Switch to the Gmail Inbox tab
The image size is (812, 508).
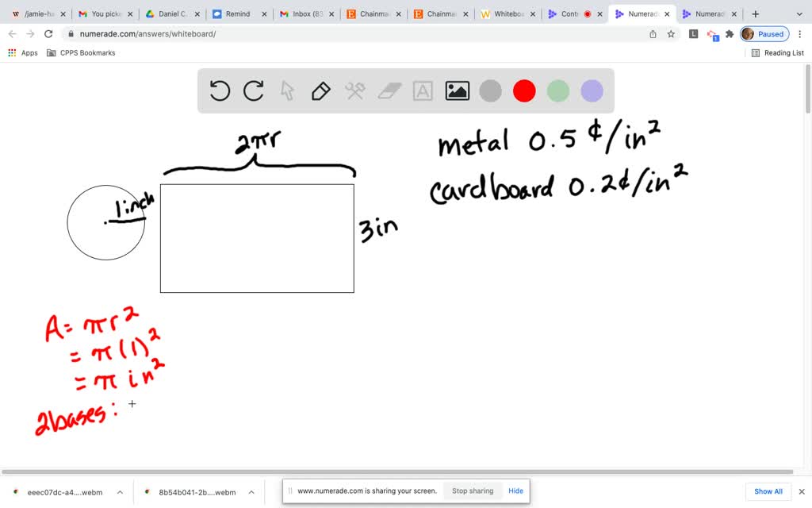tap(304, 13)
